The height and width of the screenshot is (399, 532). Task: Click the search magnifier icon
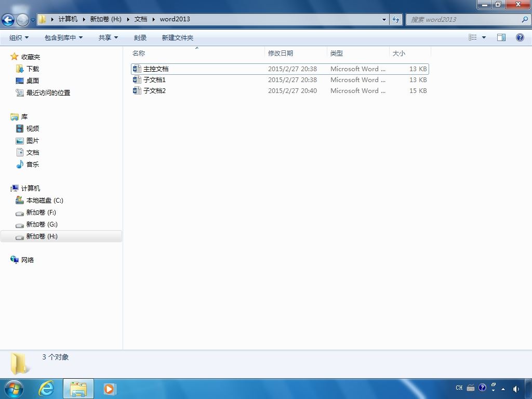click(x=525, y=19)
